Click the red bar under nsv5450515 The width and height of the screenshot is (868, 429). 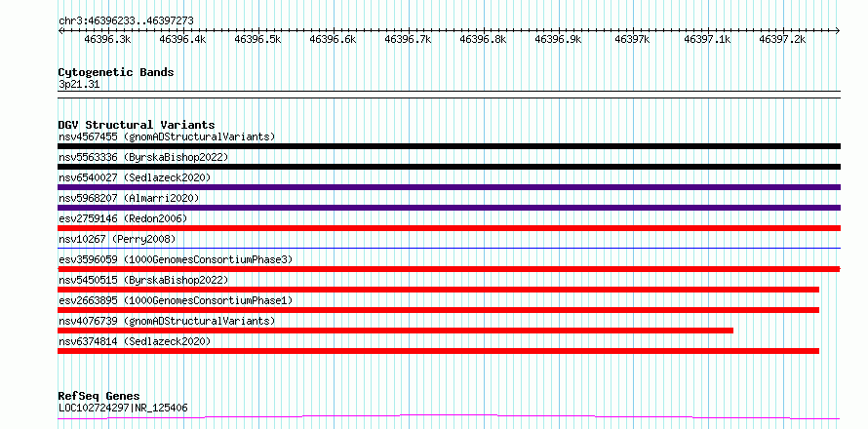[439, 290]
